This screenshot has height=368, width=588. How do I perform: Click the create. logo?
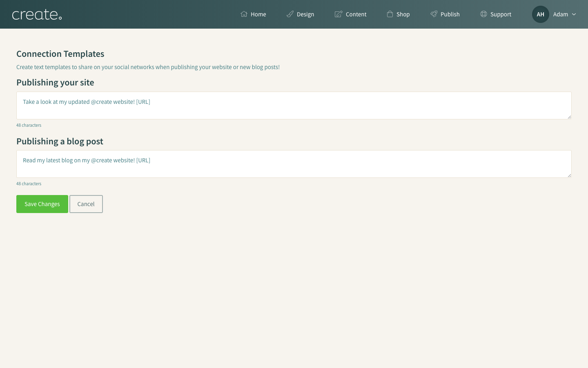coord(37,15)
